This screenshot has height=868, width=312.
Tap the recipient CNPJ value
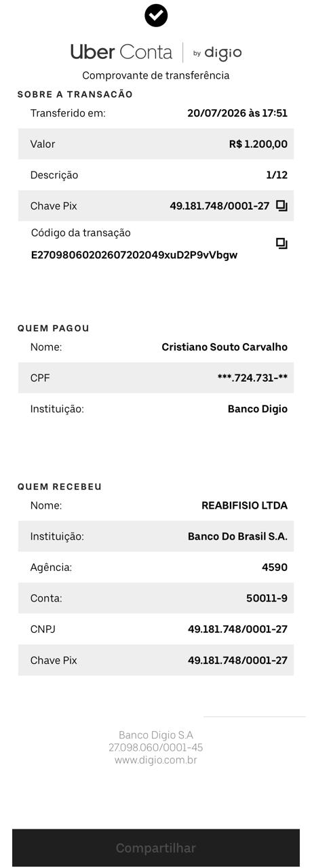click(237, 629)
